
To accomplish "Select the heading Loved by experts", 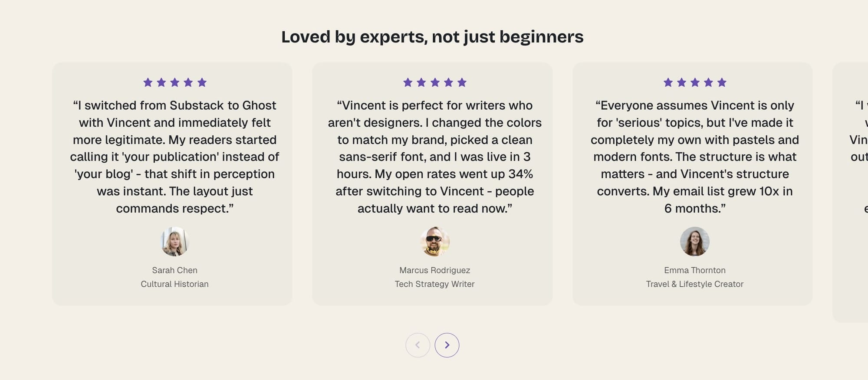I will 433,36.
